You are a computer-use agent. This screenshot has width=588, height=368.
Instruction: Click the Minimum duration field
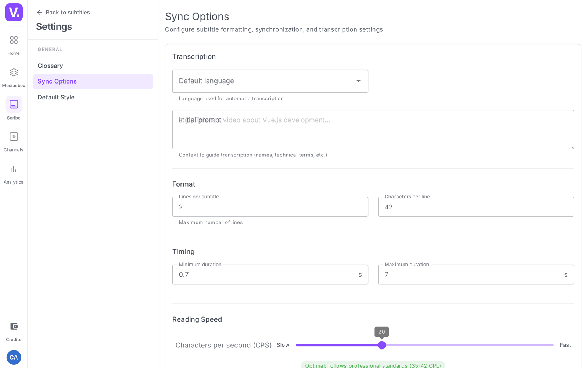point(270,275)
